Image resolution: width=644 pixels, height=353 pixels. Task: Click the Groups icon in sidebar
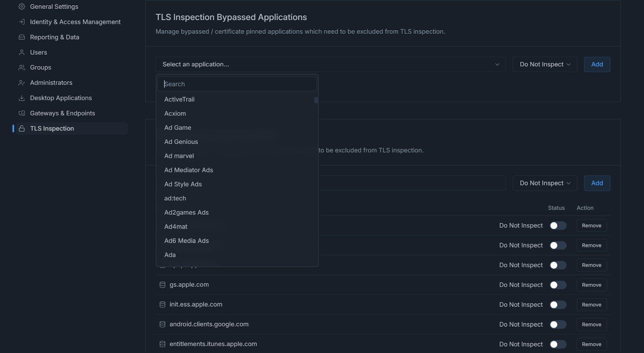[22, 68]
